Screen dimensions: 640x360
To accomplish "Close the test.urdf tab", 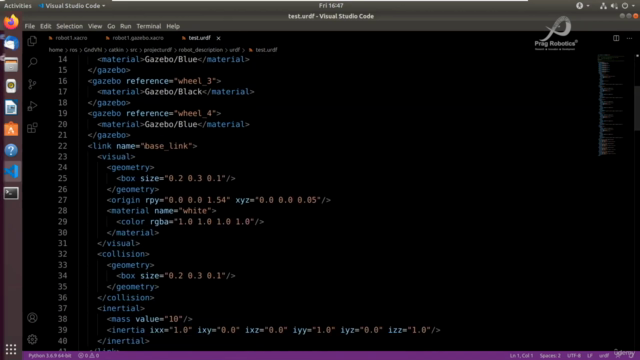I will pyautogui.click(x=218, y=38).
